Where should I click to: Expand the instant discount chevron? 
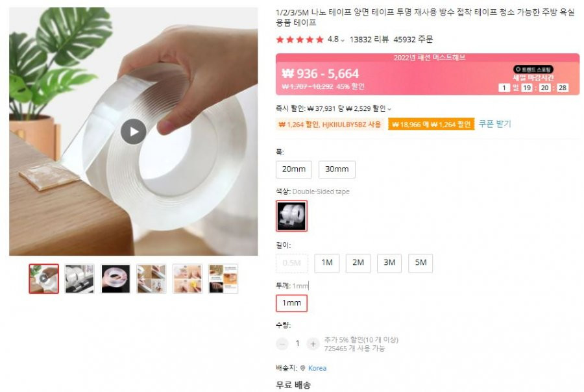tap(389, 109)
